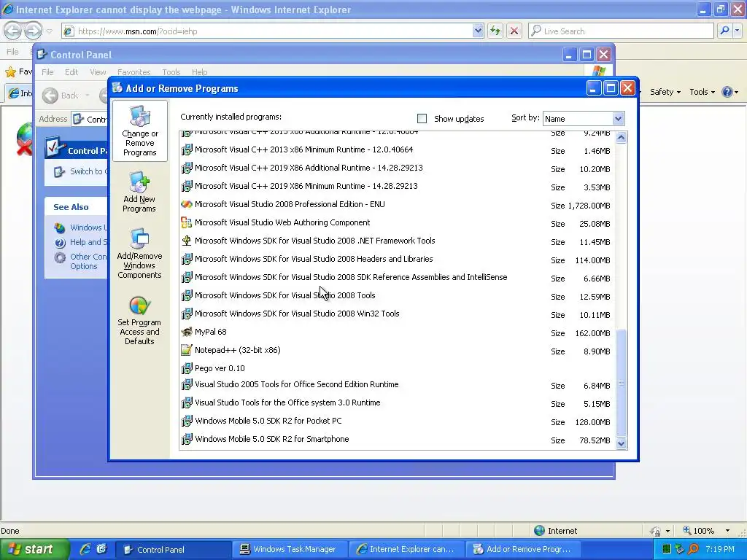This screenshot has height=560, width=747.
Task: Click the Notepad++ program icon
Action: pos(187,350)
